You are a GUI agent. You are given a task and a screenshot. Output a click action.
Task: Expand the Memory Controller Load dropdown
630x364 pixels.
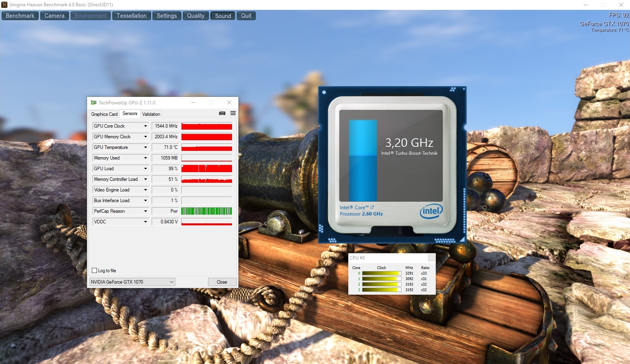(145, 179)
